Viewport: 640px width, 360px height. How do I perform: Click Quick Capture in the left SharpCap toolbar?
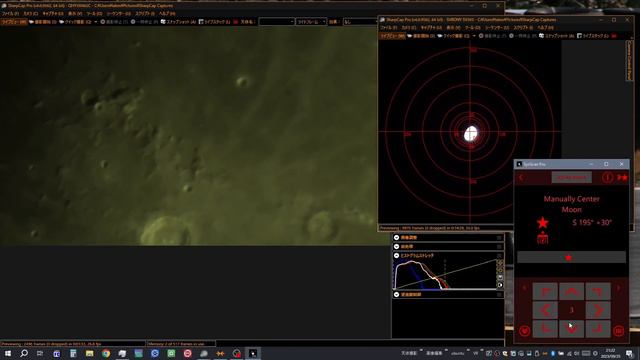[75, 22]
